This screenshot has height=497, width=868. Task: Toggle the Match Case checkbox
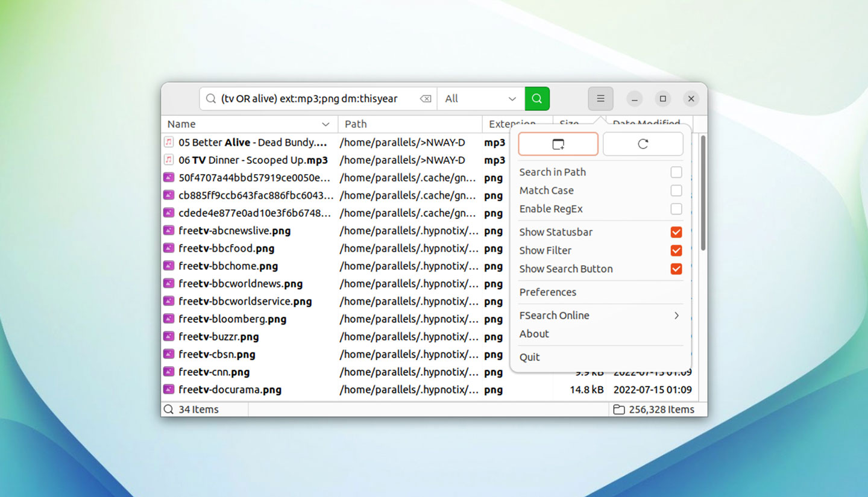point(676,190)
